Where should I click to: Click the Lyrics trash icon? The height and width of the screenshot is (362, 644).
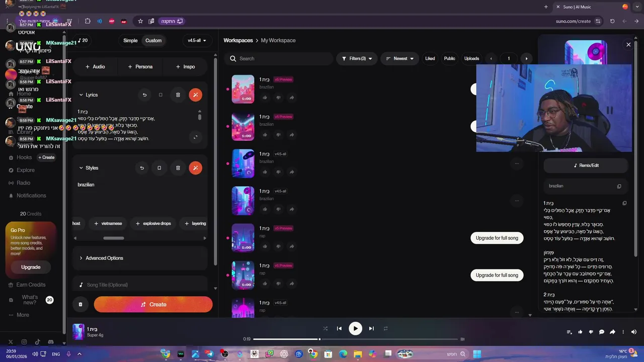178,95
